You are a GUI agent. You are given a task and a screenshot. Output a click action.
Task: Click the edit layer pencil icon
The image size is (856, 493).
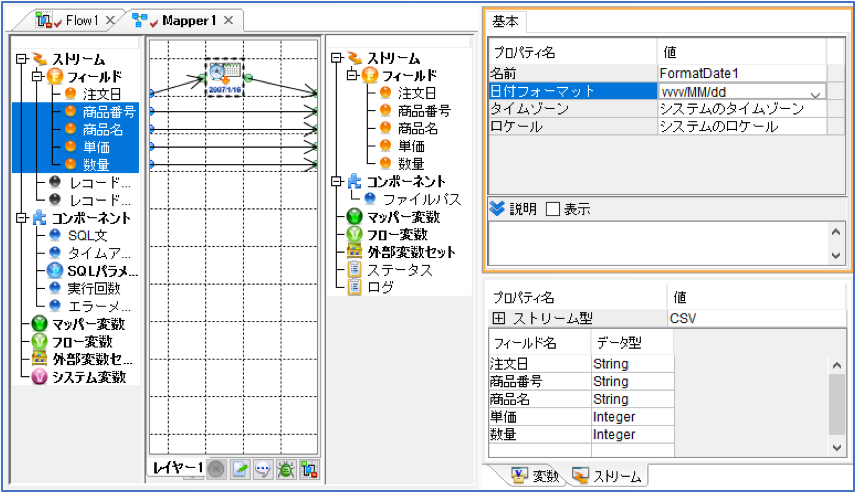[x=240, y=470]
